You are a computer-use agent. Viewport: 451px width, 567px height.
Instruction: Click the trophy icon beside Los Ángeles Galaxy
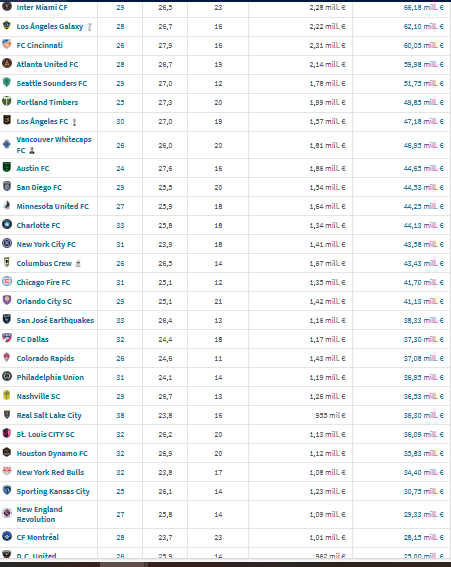90,27
